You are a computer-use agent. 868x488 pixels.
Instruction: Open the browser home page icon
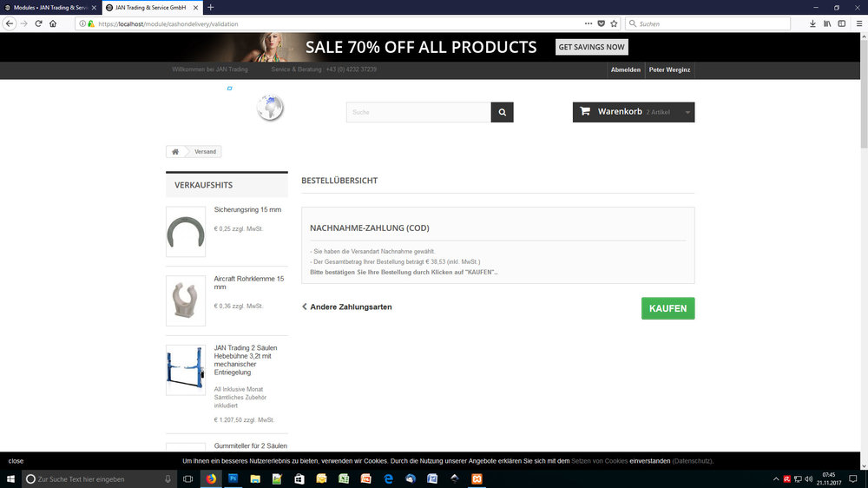[53, 23]
